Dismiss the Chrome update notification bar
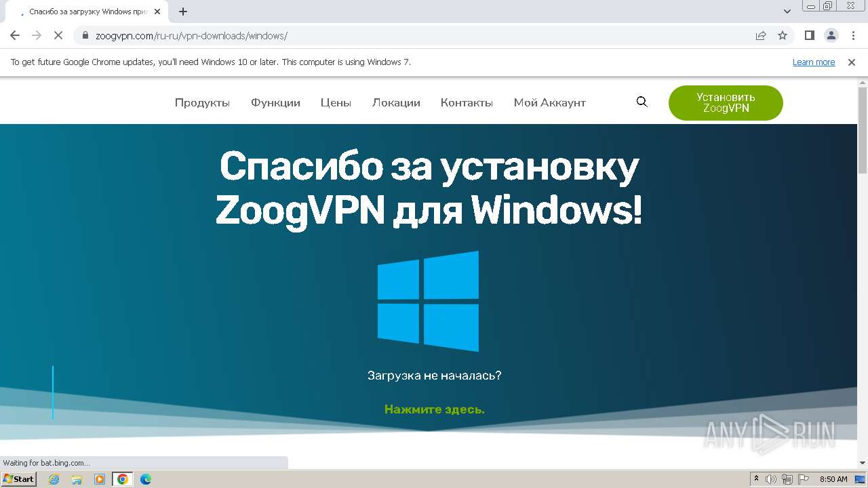The image size is (868, 488). tap(852, 62)
